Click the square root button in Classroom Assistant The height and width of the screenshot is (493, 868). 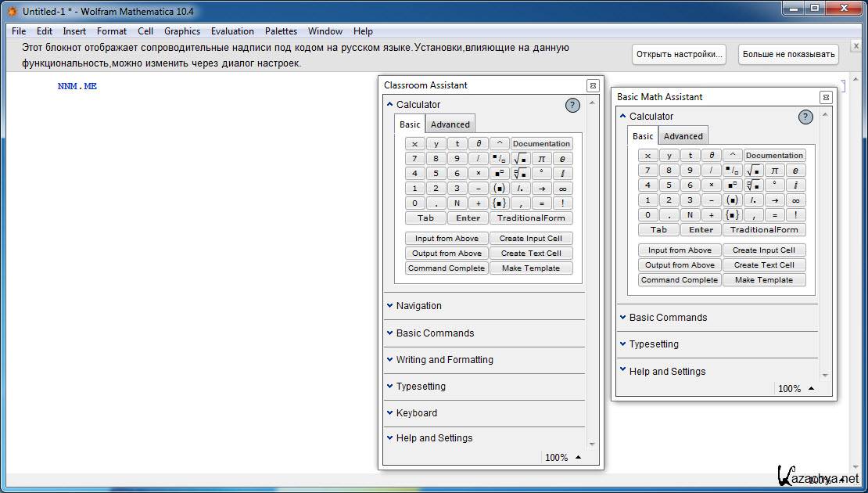(521, 159)
